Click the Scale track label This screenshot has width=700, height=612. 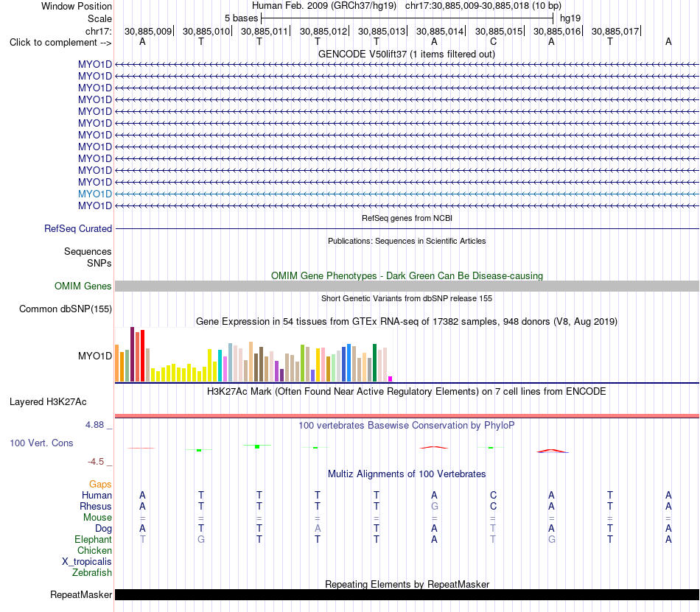tap(99, 18)
